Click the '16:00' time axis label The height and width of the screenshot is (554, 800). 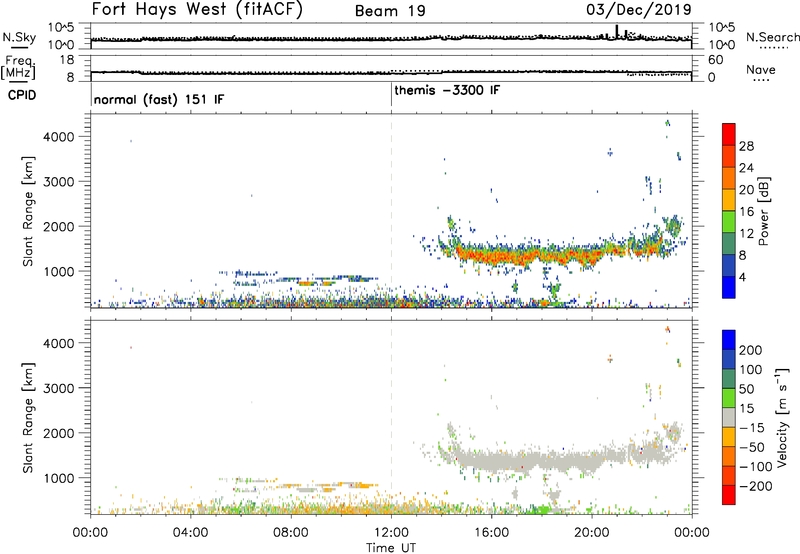pos(491,533)
